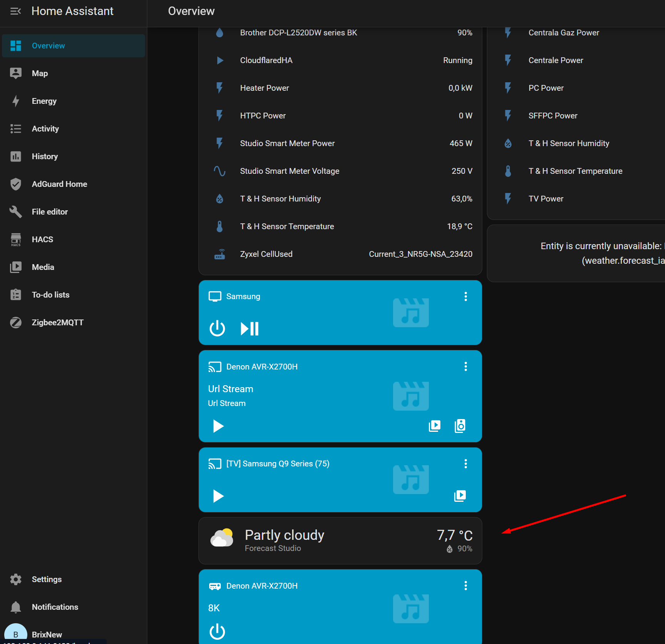This screenshot has width=665, height=644.
Task: Open the Samsung Q9 Series card options menu
Action: (465, 464)
